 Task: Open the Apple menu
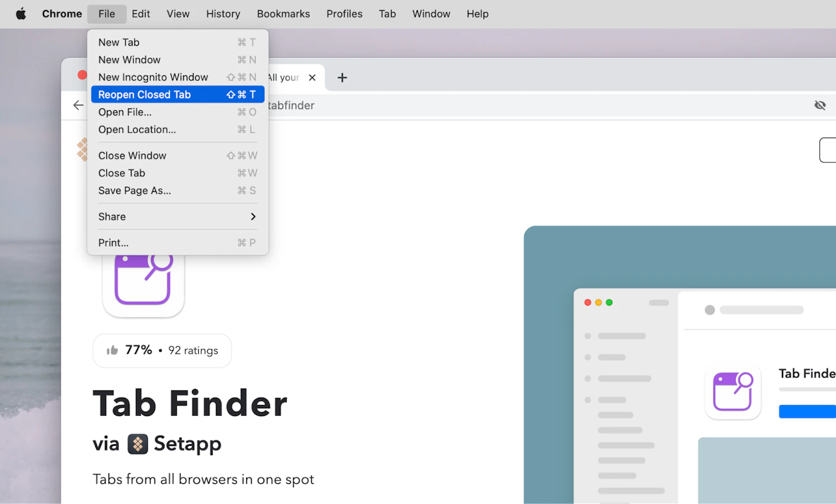(21, 13)
